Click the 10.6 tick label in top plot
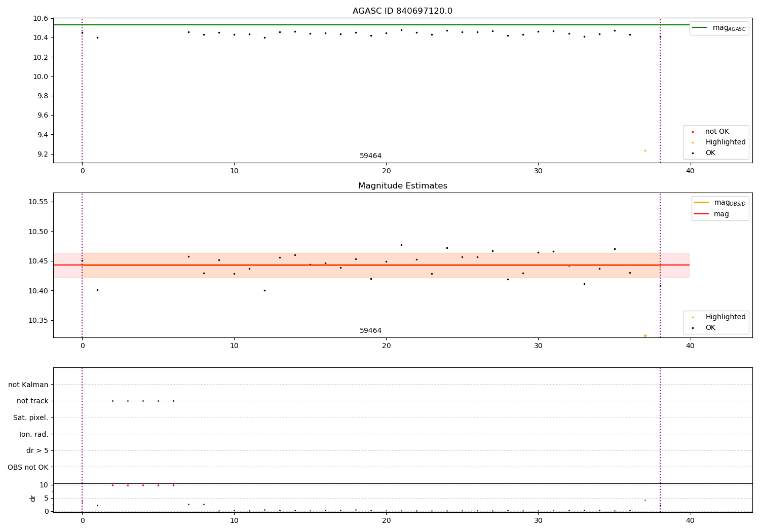The height and width of the screenshot is (532, 760). (40, 19)
